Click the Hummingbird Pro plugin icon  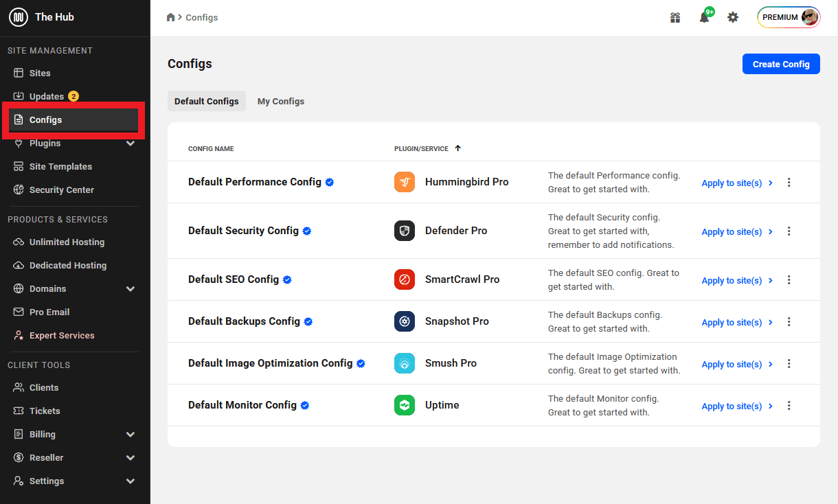(405, 182)
